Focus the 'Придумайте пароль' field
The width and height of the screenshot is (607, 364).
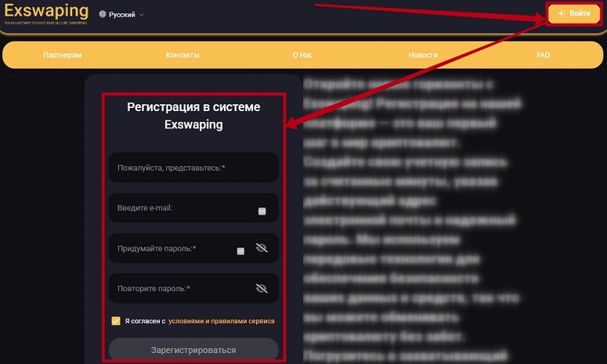click(193, 248)
